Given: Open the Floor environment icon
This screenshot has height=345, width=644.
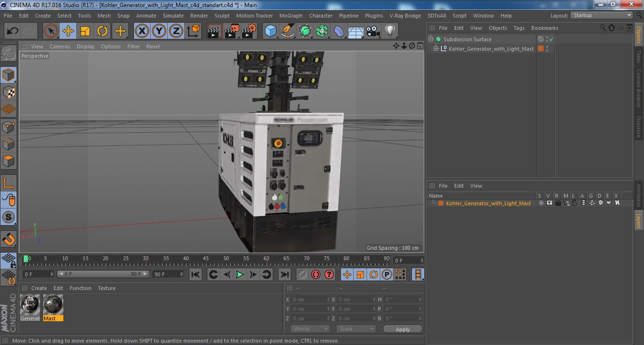Looking at the screenshot, I should (x=356, y=31).
